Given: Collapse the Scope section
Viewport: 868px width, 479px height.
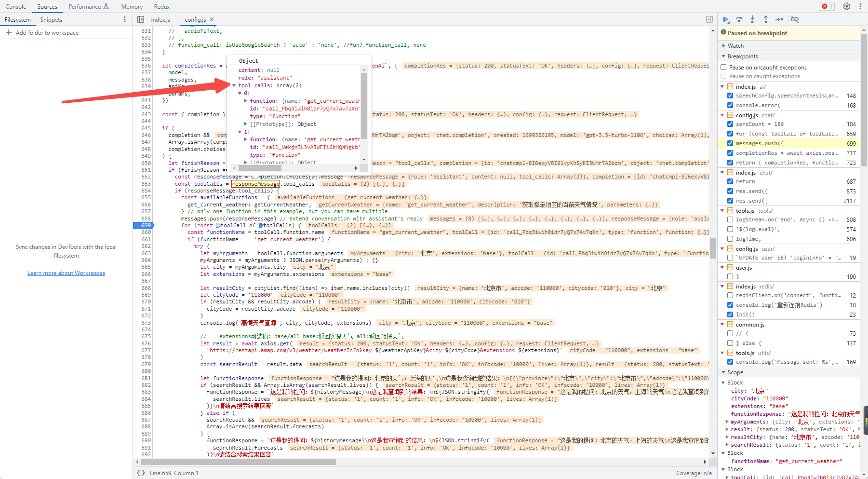Looking at the screenshot, I should point(723,372).
